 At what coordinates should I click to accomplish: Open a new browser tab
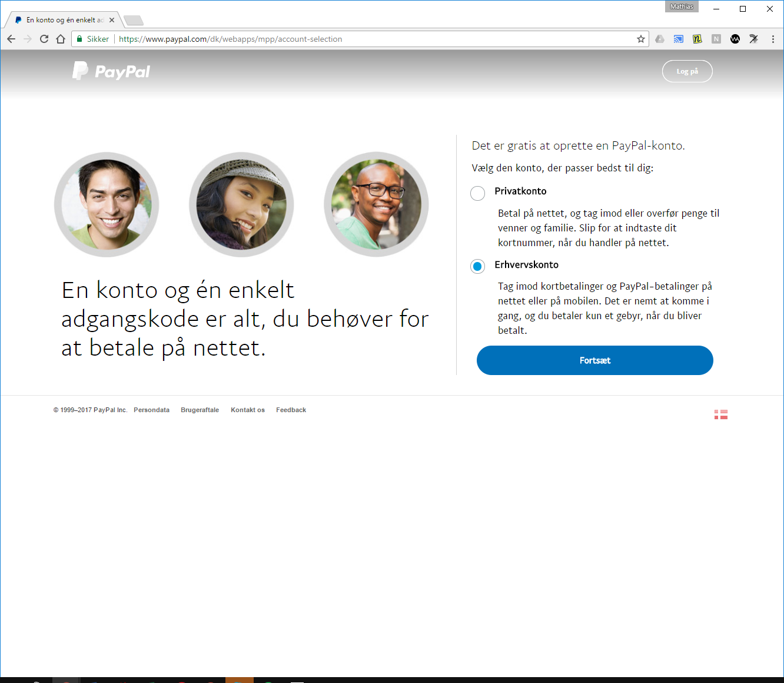pos(133,19)
